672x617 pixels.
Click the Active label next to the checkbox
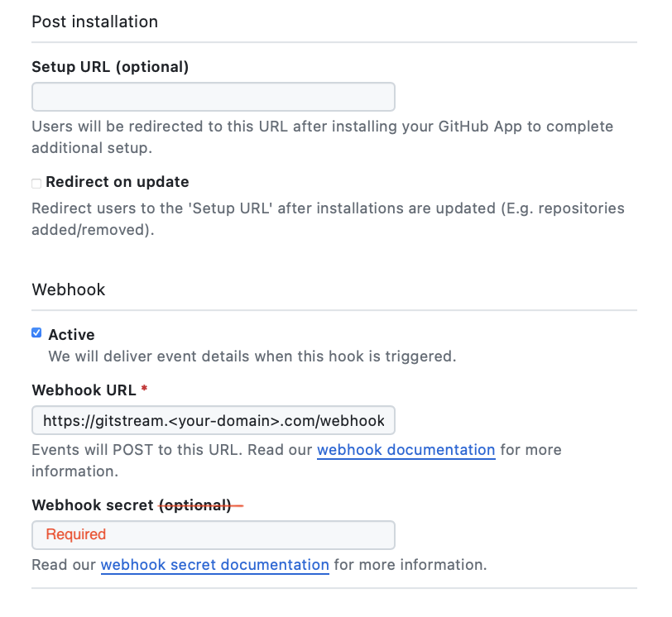click(x=71, y=334)
